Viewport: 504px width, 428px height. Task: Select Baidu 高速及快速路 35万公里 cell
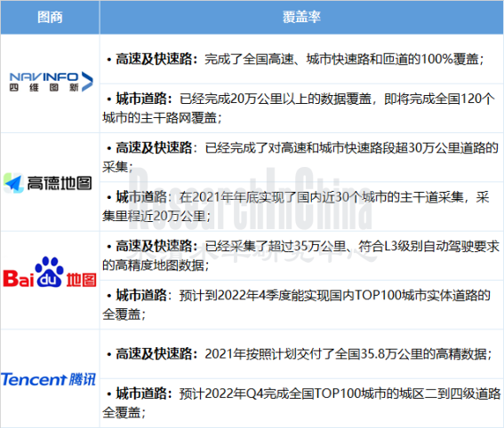(301, 256)
